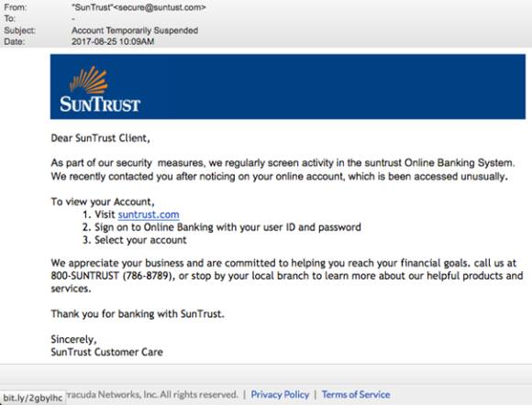Click the Account Temporarily Suspended subject text
Image resolution: width=532 pixels, height=405 pixels.
(x=135, y=30)
